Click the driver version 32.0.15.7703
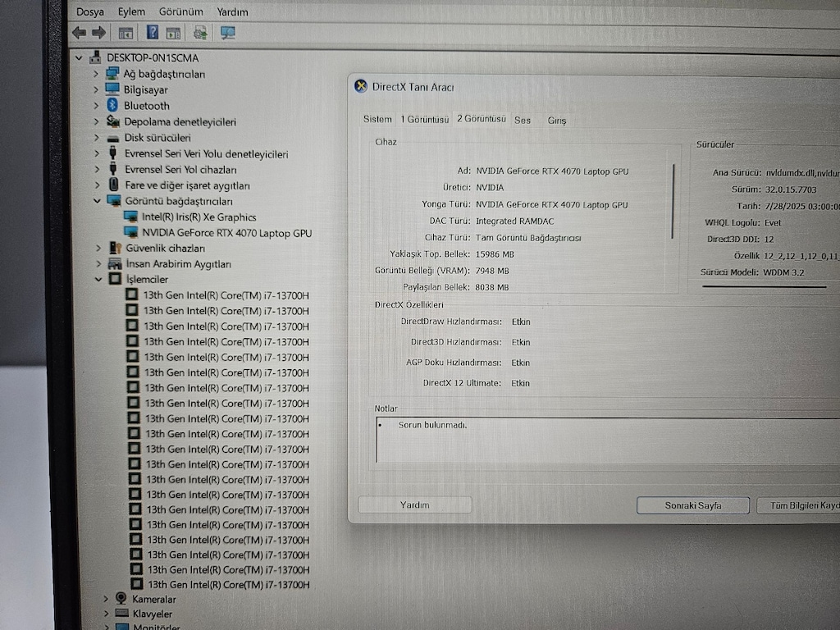840x630 pixels. coord(791,189)
